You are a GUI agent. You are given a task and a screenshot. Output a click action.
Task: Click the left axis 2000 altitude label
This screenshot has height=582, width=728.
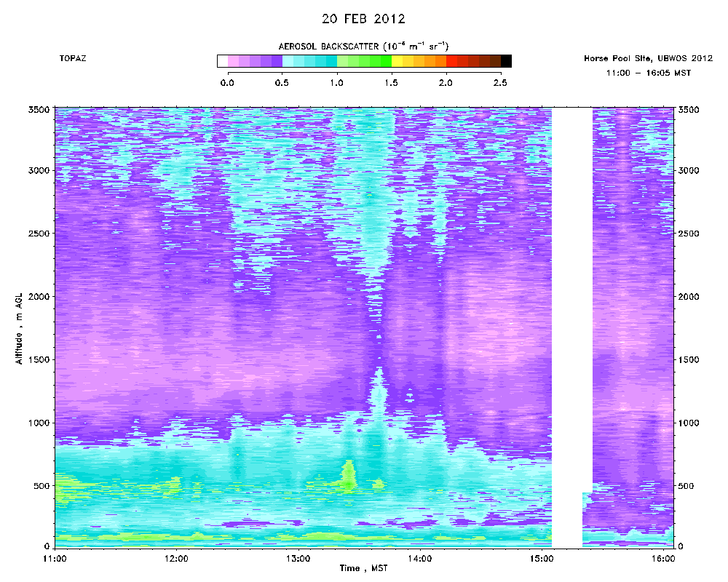click(39, 297)
